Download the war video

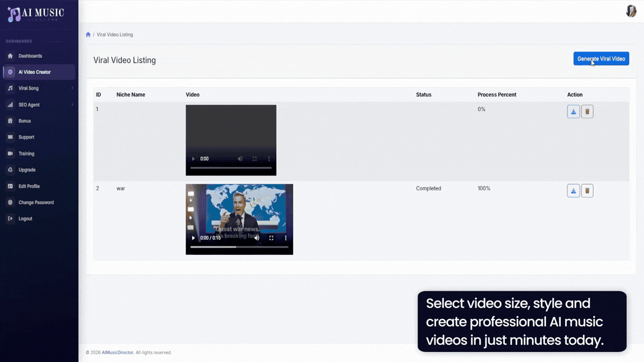574,191
